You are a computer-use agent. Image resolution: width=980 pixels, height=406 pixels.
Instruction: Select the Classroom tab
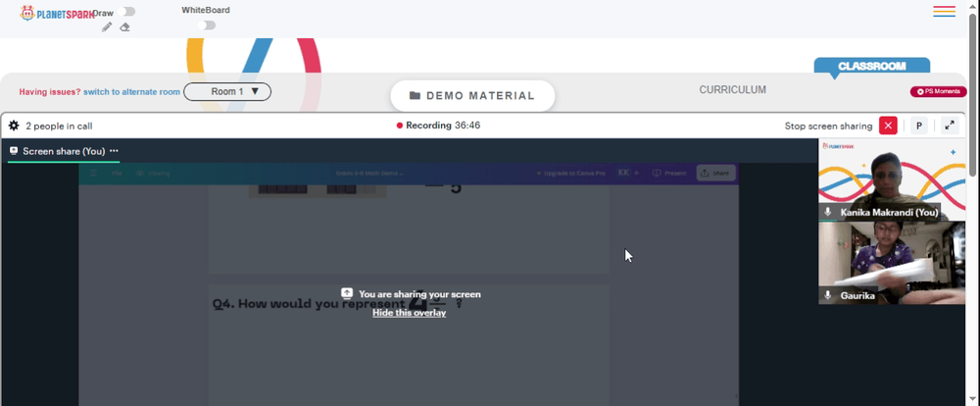872,67
